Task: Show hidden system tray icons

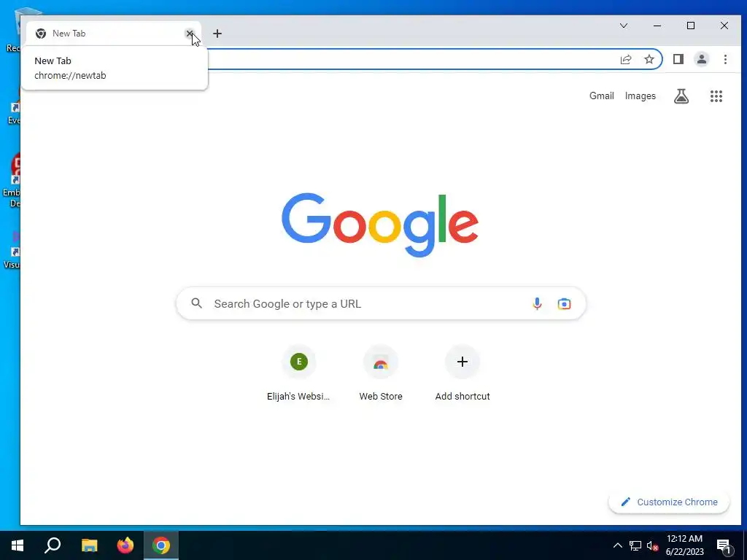Action: 617,545
